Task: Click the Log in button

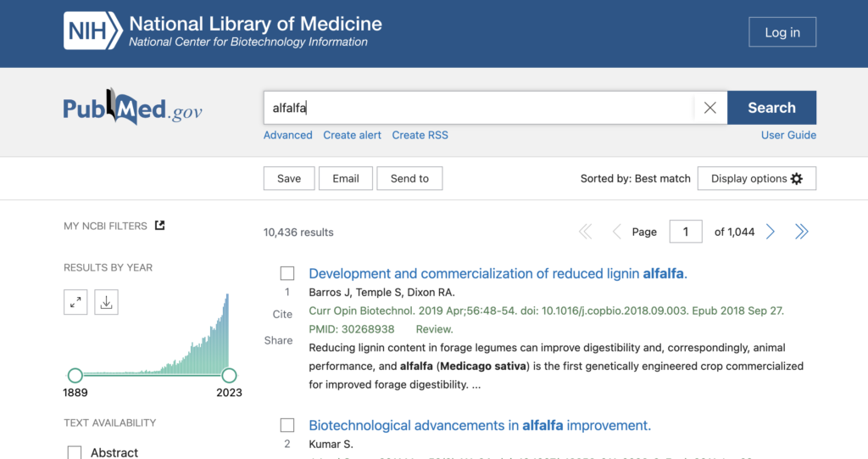Action: [x=782, y=32]
